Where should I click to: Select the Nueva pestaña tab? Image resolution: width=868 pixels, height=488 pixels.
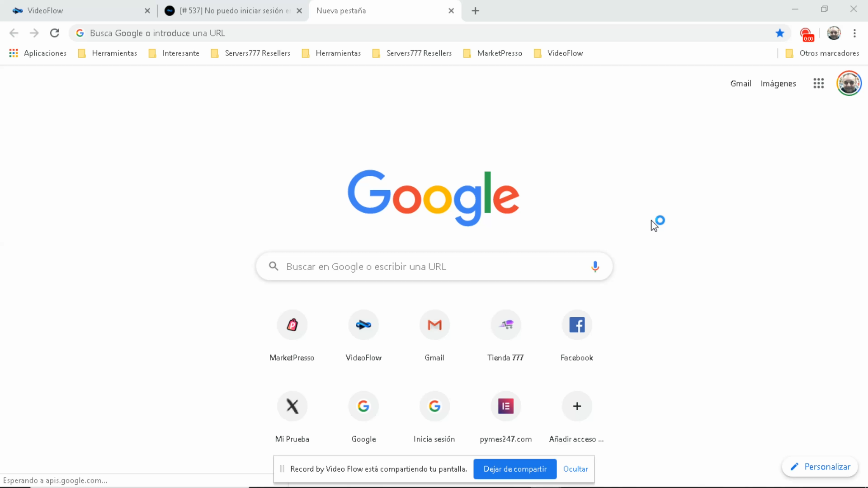(x=384, y=11)
